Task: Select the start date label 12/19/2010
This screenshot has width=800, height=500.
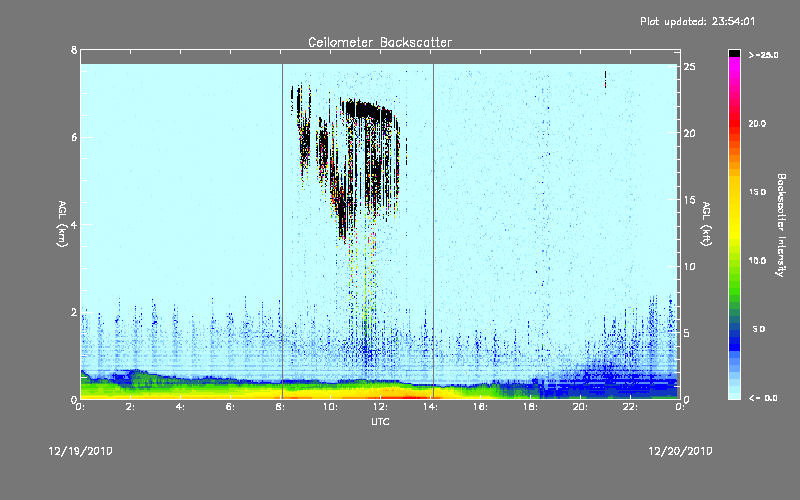Action: [x=81, y=451]
